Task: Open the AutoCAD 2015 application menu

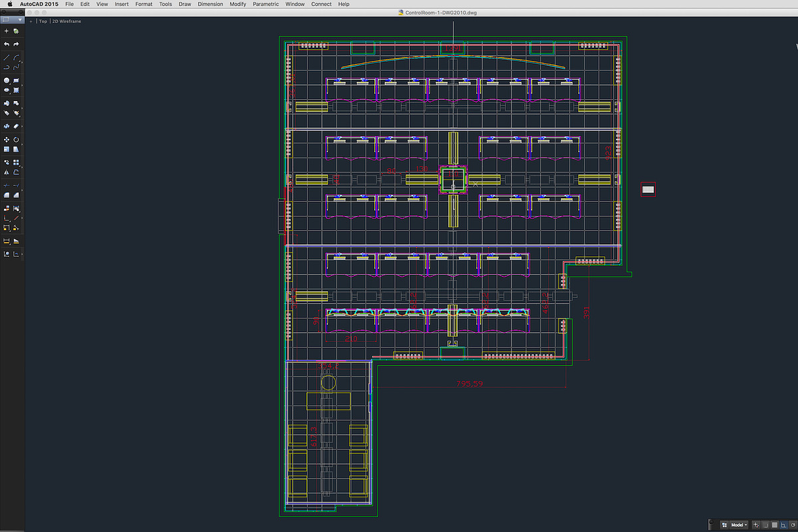Action: point(40,4)
